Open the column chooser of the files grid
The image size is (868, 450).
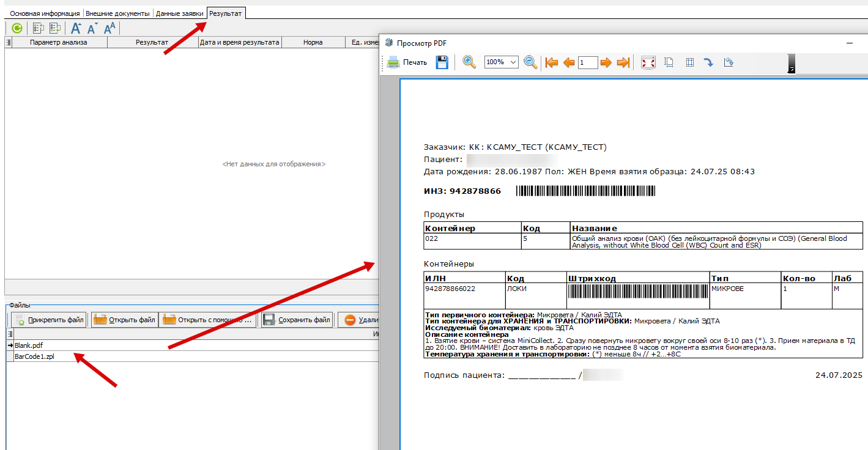(x=9, y=334)
